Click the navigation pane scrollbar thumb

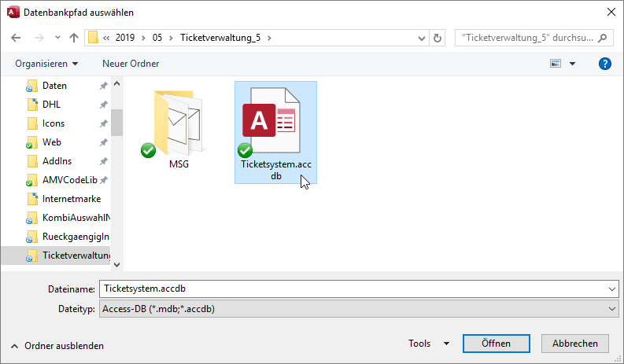pyautogui.click(x=116, y=123)
